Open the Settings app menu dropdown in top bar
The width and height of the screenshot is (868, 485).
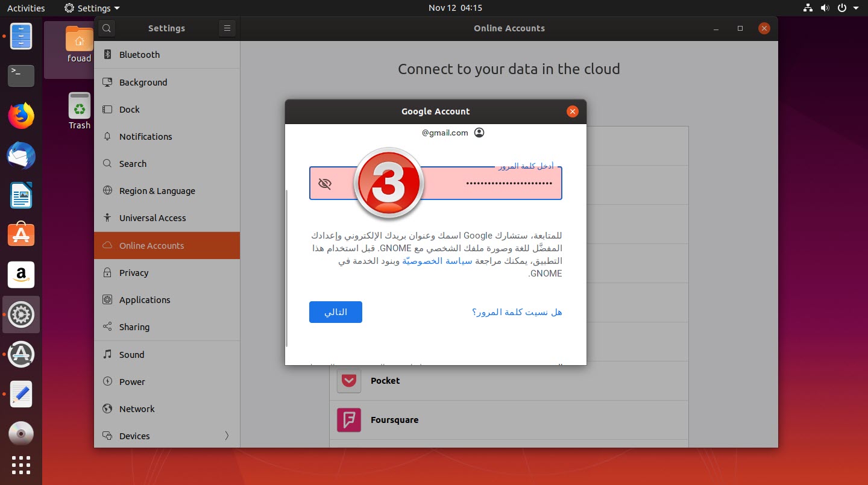[x=92, y=8]
